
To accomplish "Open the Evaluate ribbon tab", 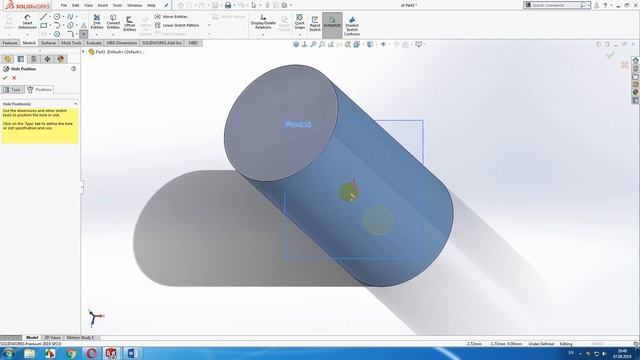I will coord(94,43).
